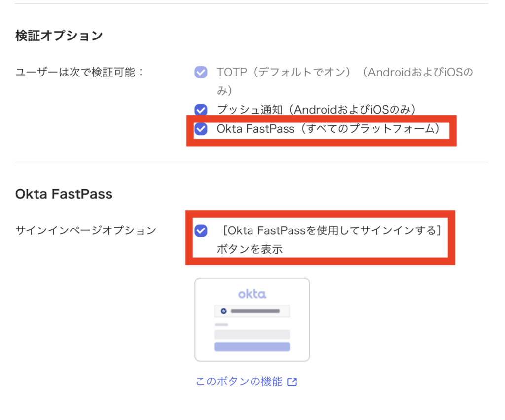
Task: Uncheck the Okta FastPass all-platforms checkbox
Action: click(x=201, y=129)
